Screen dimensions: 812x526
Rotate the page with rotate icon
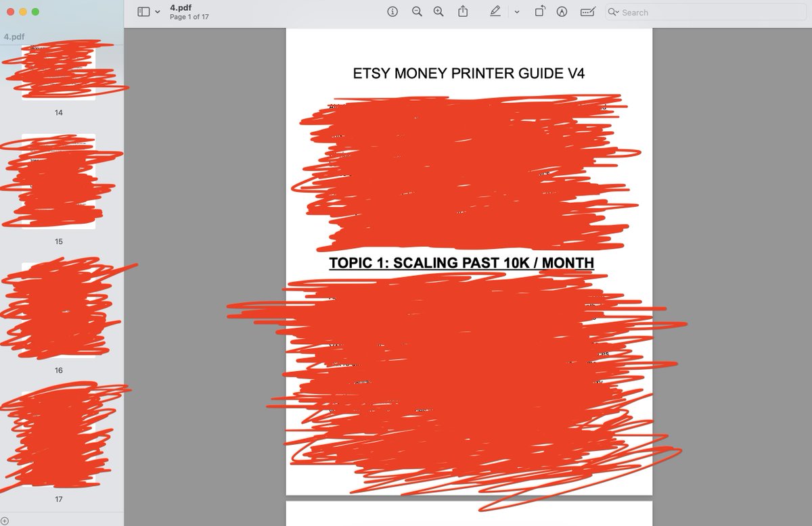[540, 11]
